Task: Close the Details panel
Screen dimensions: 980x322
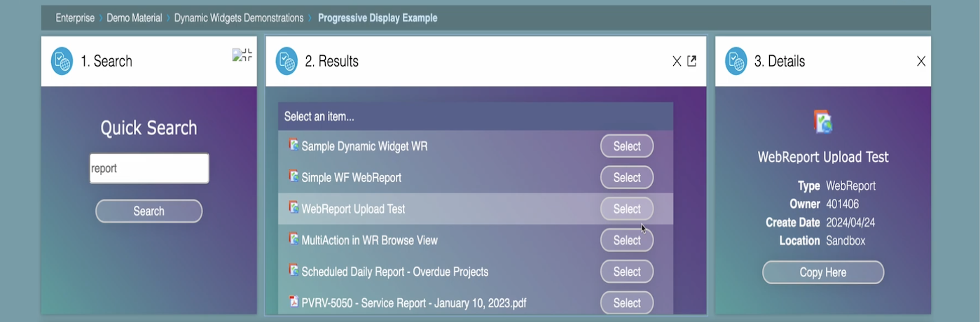Action: click(921, 61)
